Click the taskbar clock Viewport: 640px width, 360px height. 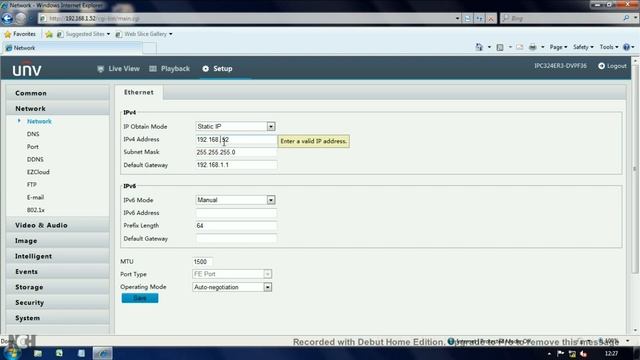click(611, 353)
